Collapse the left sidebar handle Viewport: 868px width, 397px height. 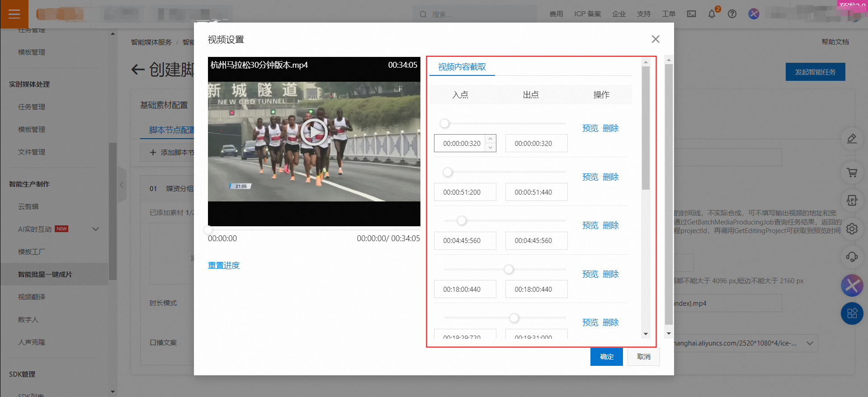click(122, 185)
